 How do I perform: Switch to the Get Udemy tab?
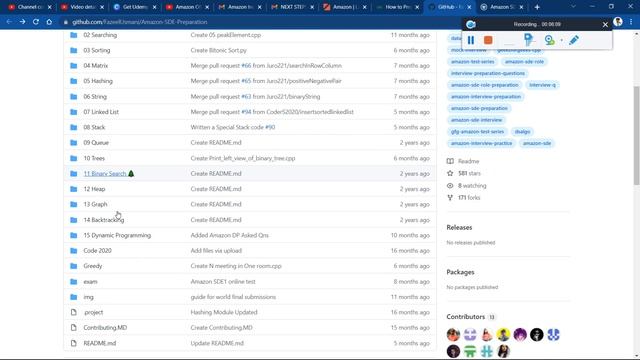click(134, 7)
